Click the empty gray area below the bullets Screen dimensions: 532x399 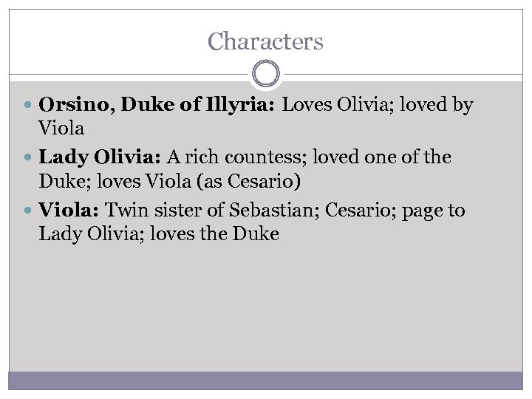point(266,310)
